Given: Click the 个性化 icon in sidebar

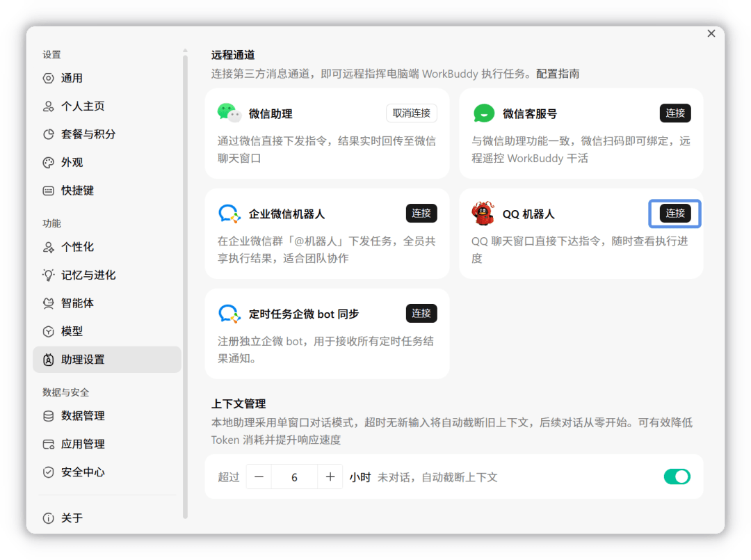Looking at the screenshot, I should pyautogui.click(x=49, y=247).
